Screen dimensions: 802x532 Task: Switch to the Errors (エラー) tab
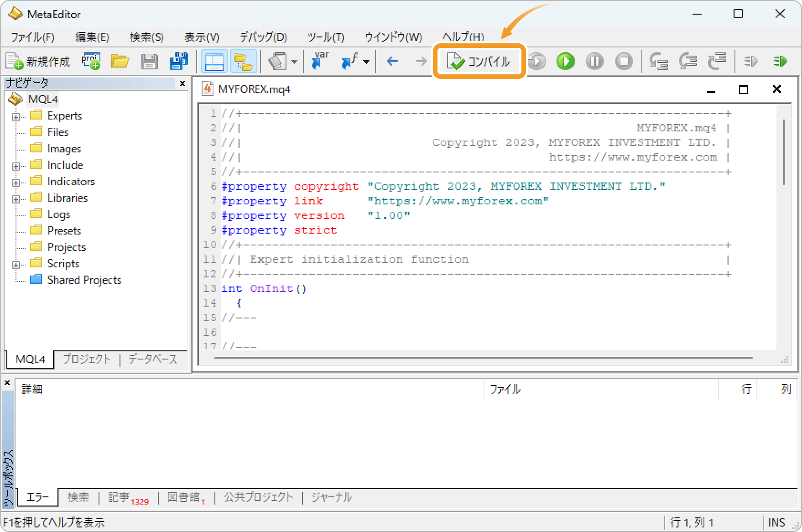pos(38,497)
